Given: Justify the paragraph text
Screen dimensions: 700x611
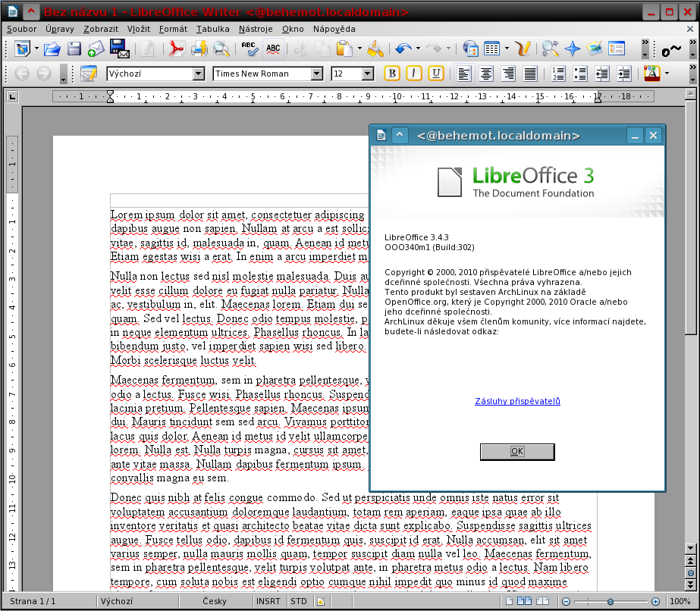Looking at the screenshot, I should (x=530, y=74).
